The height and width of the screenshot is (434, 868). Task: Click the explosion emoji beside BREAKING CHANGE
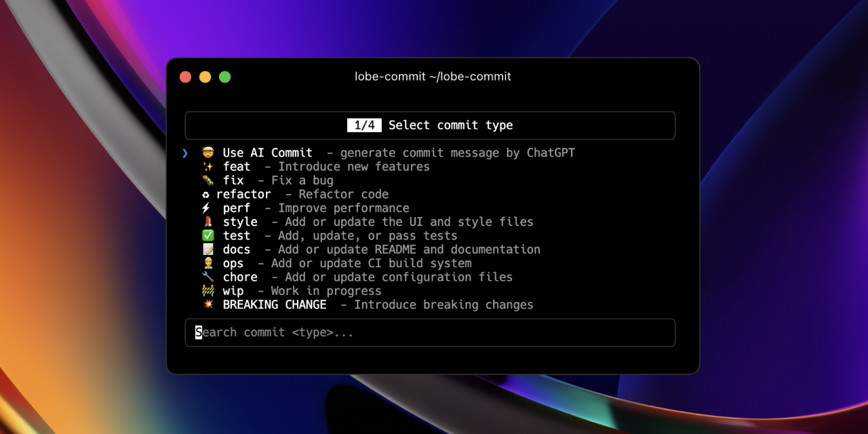point(208,304)
